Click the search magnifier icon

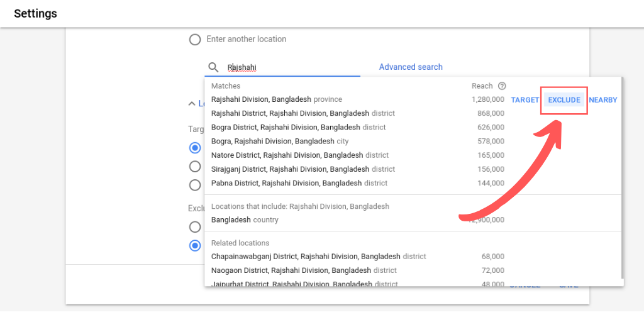214,67
